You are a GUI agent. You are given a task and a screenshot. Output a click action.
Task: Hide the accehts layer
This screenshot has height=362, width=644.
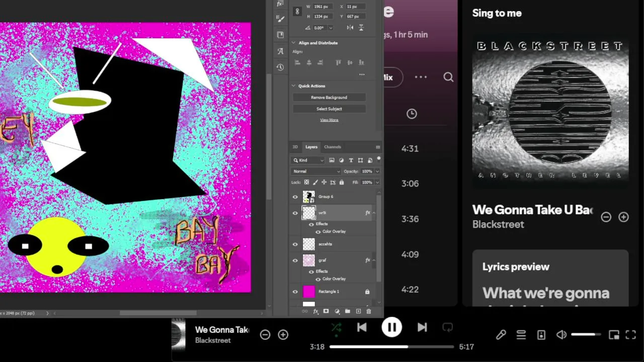pos(295,244)
